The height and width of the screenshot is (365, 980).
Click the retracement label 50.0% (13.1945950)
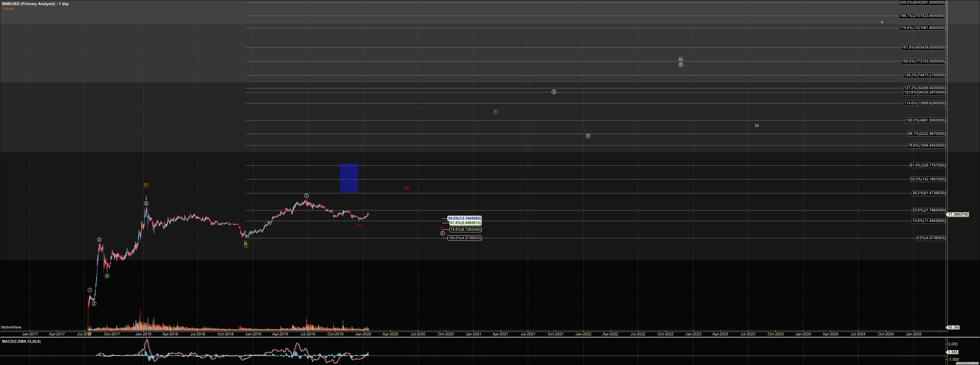click(x=465, y=219)
